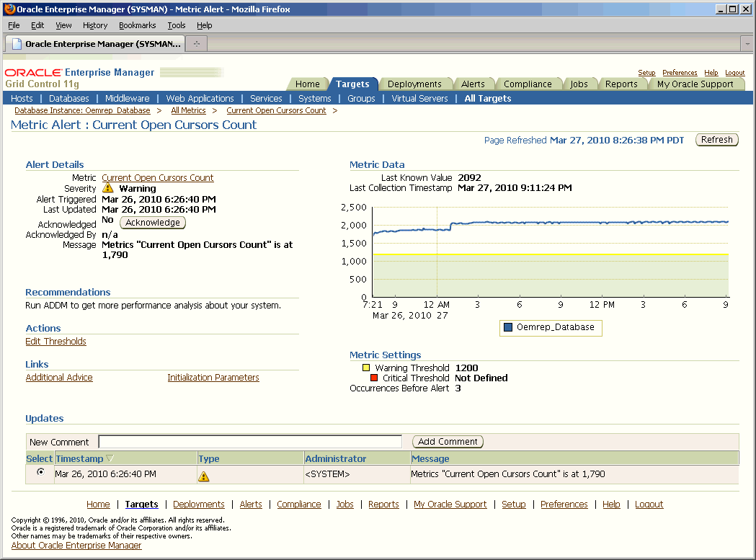Go to Databases subtab

pos(69,99)
